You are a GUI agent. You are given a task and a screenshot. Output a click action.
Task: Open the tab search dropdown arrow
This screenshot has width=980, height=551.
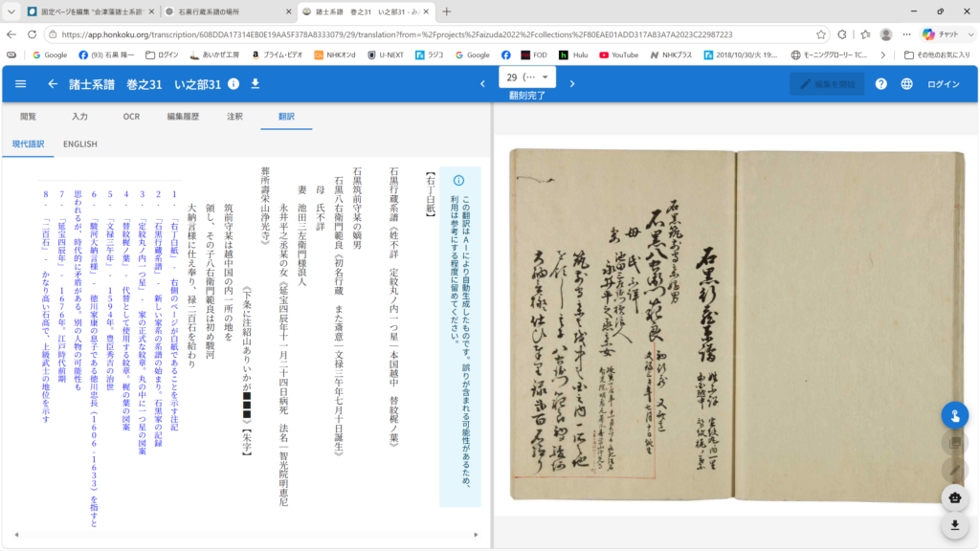pyautogui.click(x=11, y=11)
